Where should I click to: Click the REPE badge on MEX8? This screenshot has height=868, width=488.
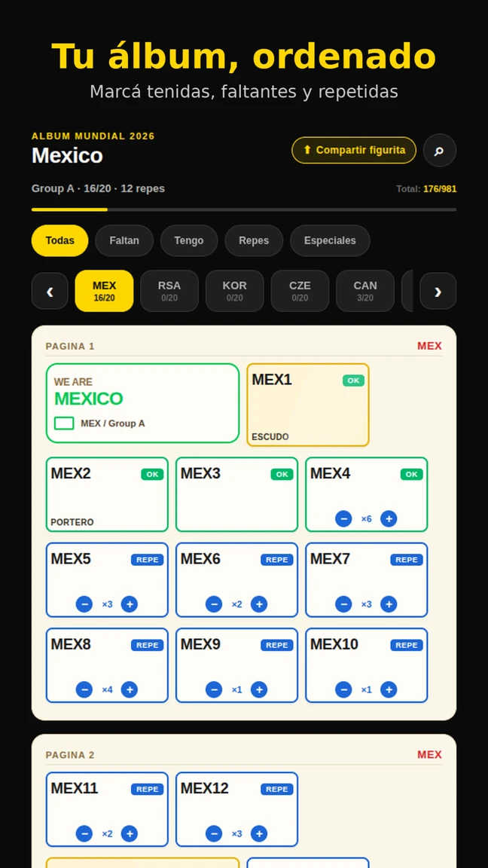coord(147,645)
